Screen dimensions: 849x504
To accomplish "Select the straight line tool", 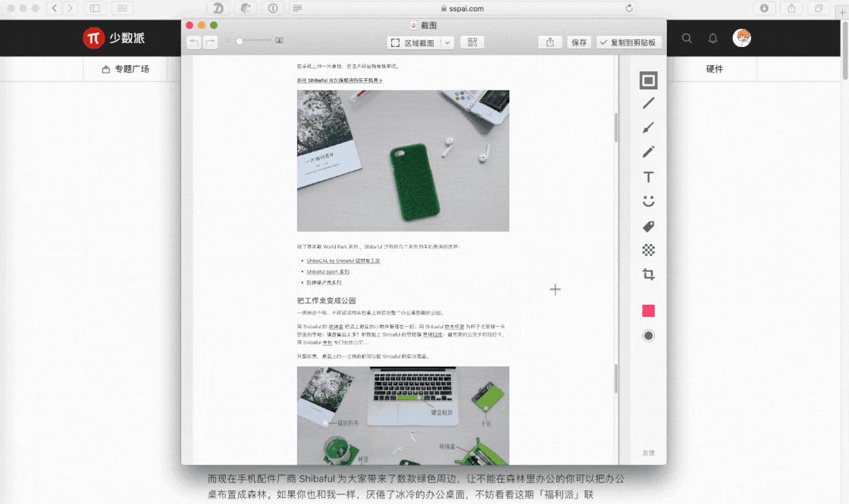I will (648, 103).
